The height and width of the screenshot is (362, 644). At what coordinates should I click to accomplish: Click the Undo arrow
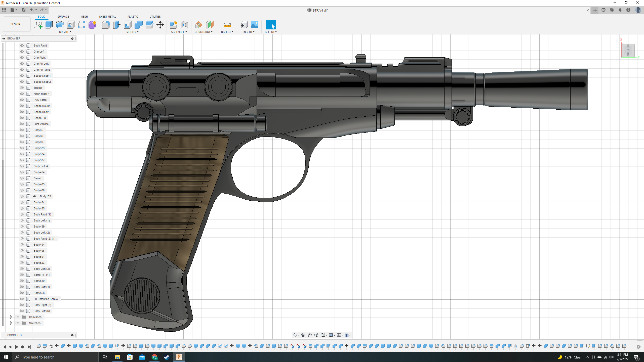pyautogui.click(x=32, y=10)
